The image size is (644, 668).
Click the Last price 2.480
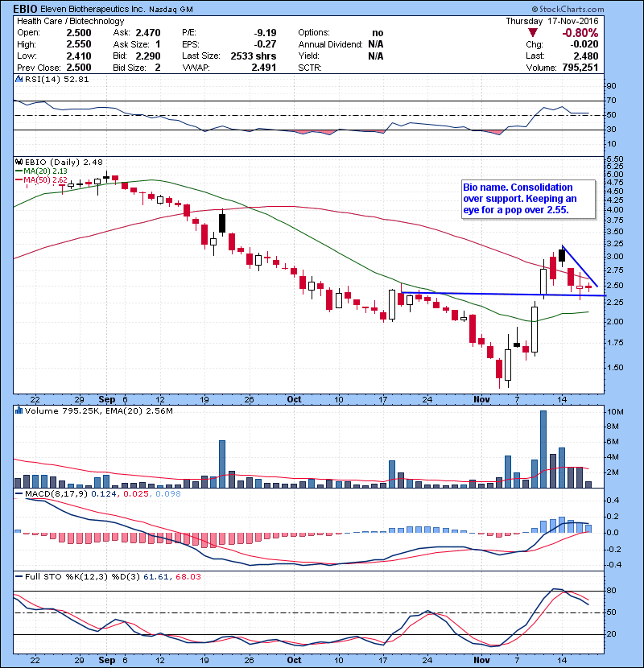pos(585,56)
